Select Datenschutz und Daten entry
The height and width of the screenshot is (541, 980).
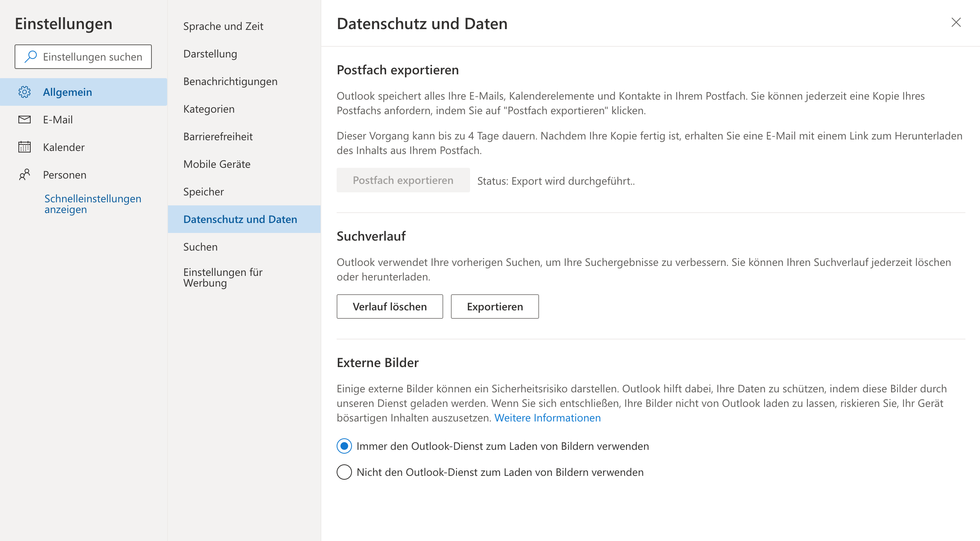(244, 219)
